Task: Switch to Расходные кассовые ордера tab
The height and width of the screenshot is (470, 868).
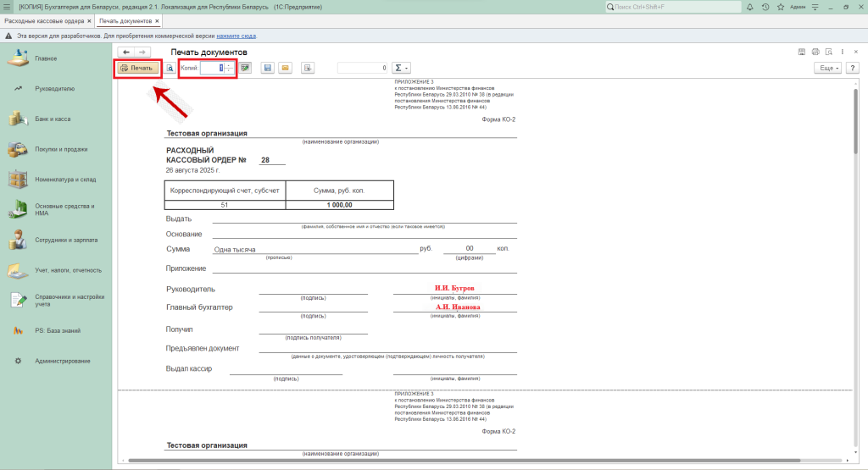Action: [x=45, y=20]
